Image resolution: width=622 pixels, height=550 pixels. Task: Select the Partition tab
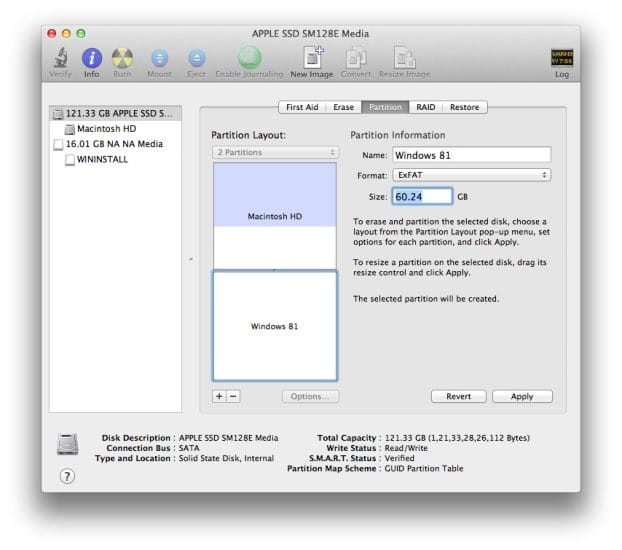pyautogui.click(x=385, y=107)
